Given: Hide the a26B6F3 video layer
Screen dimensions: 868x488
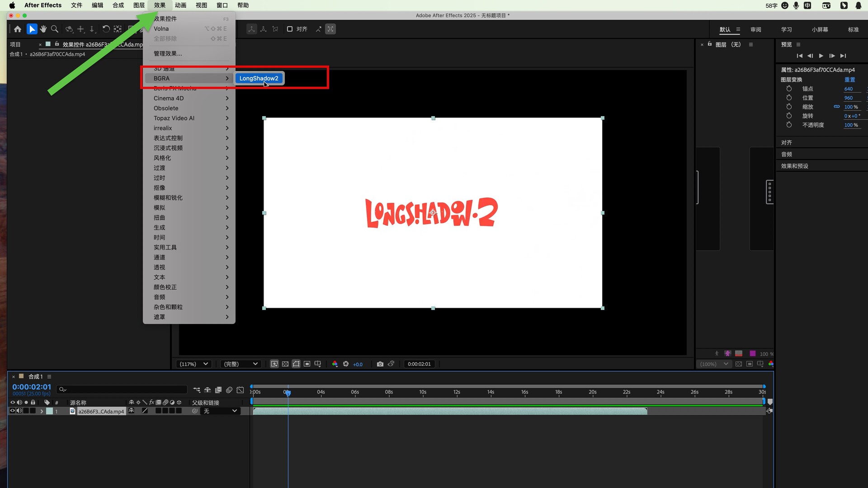Looking at the screenshot, I should (13, 411).
